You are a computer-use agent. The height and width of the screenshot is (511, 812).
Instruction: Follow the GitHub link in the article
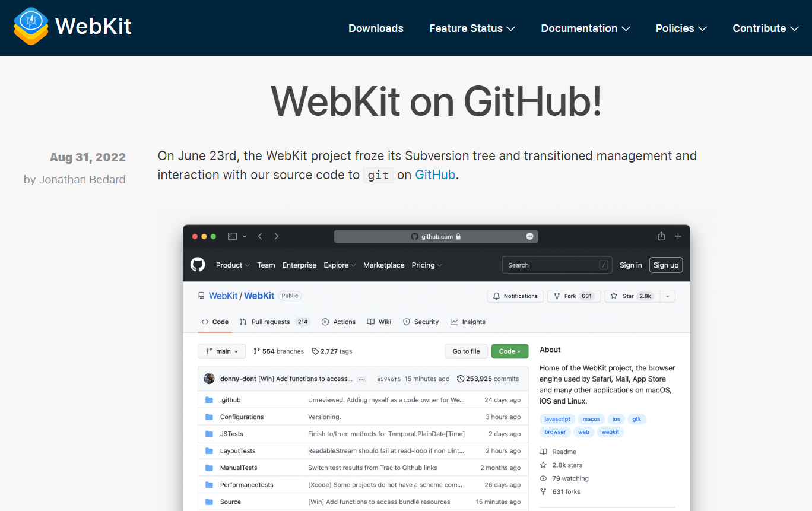point(435,175)
